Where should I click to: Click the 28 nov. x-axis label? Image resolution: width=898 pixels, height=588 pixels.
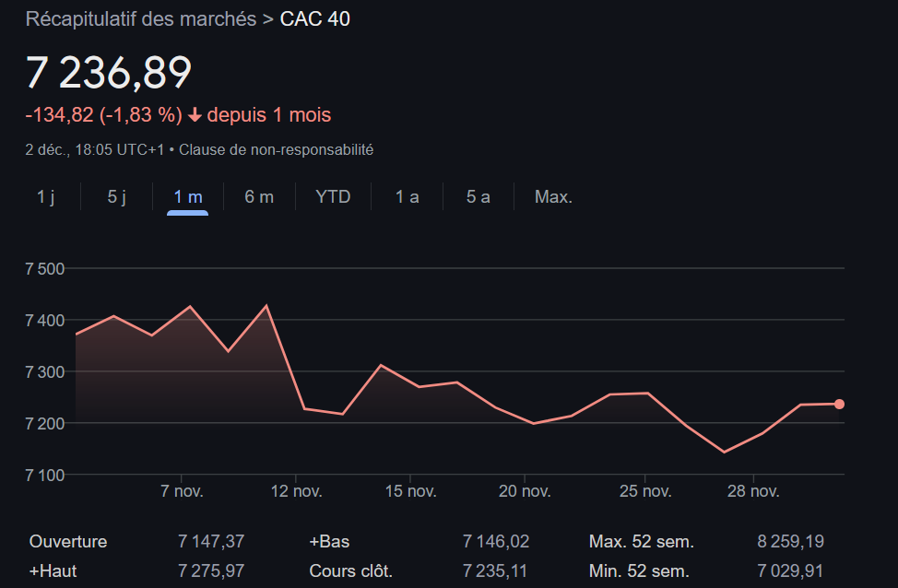pos(753,491)
